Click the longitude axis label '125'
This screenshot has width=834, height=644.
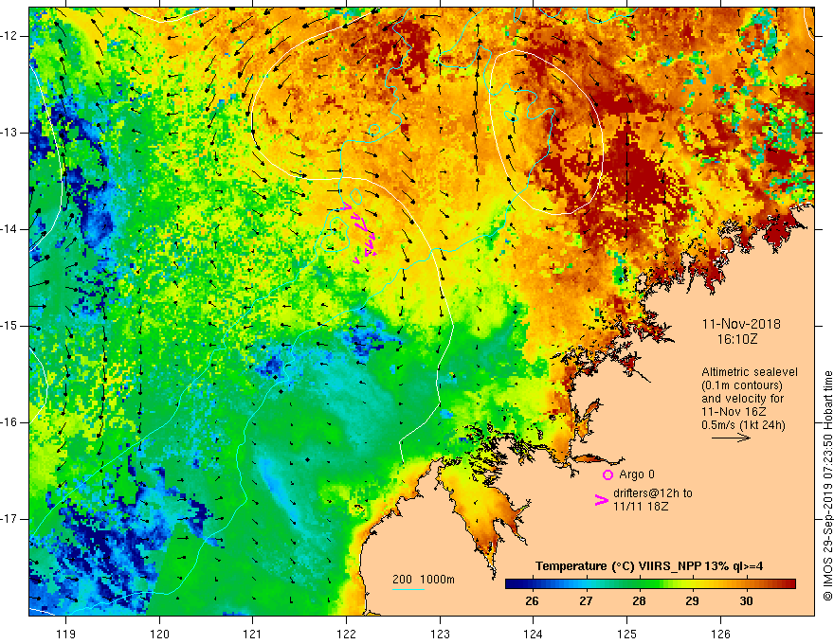pyautogui.click(x=626, y=634)
